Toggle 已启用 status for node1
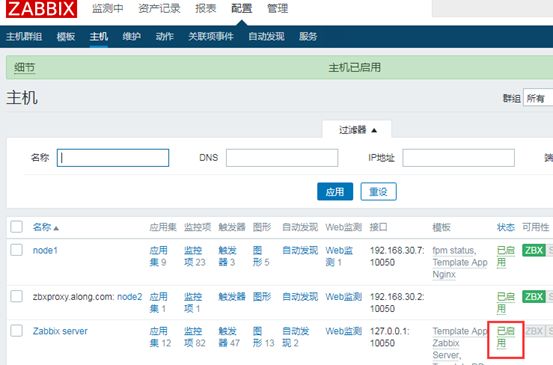This screenshot has width=553, height=365. (x=506, y=256)
